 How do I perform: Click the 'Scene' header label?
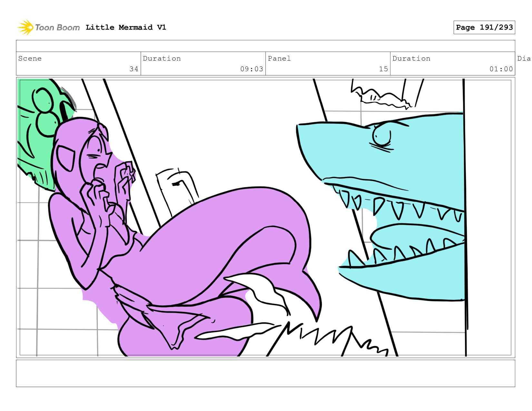pos(30,58)
